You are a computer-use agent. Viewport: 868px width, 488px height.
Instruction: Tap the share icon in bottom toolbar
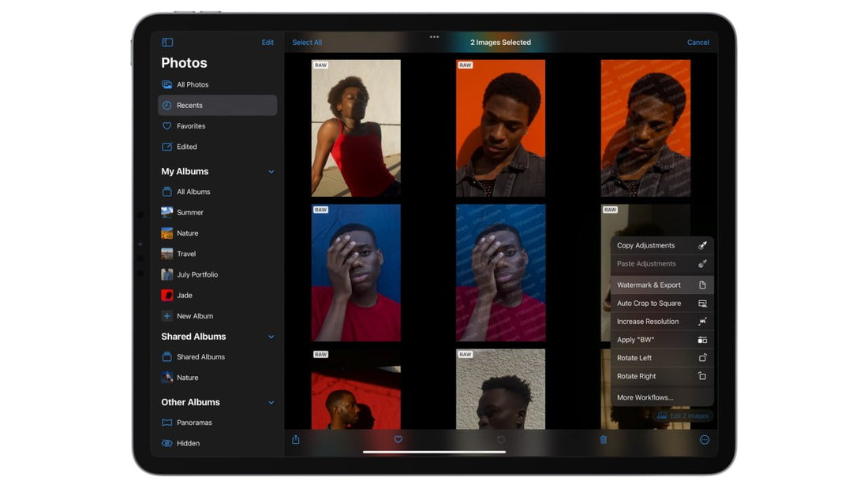[x=296, y=439]
